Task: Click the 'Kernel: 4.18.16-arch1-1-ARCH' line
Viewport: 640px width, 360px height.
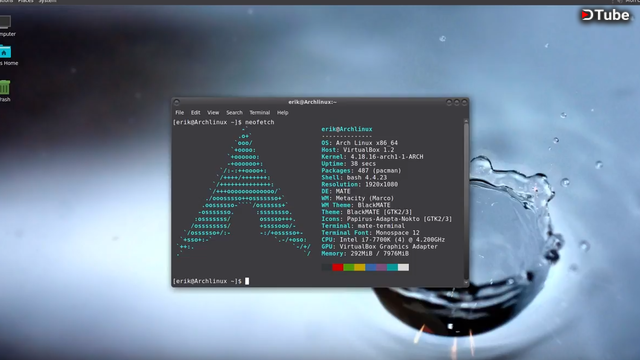Action: (x=372, y=157)
